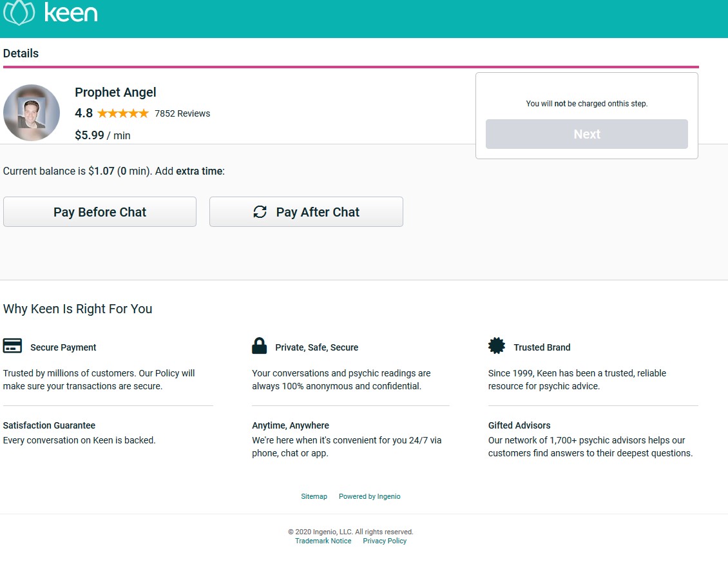Click the Trusted Brand heading
This screenshot has width=728, height=562.
[x=542, y=347]
